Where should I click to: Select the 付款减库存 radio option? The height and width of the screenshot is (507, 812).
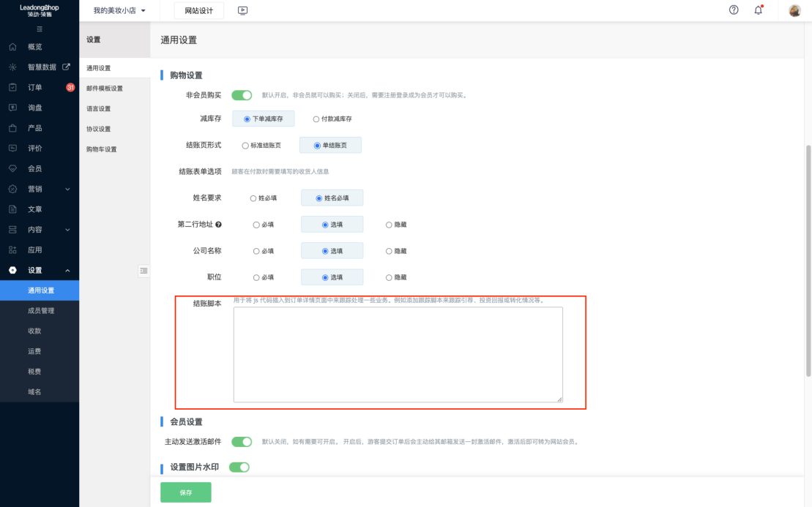tap(316, 119)
